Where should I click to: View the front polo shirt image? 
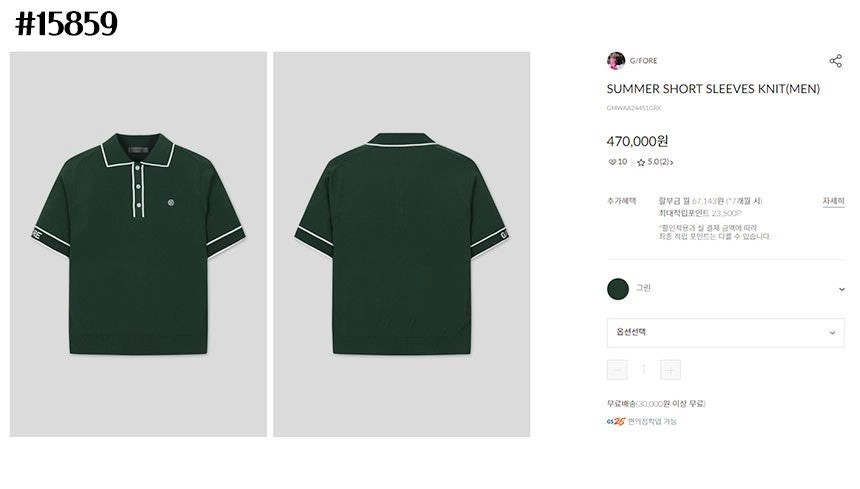pyautogui.click(x=138, y=244)
